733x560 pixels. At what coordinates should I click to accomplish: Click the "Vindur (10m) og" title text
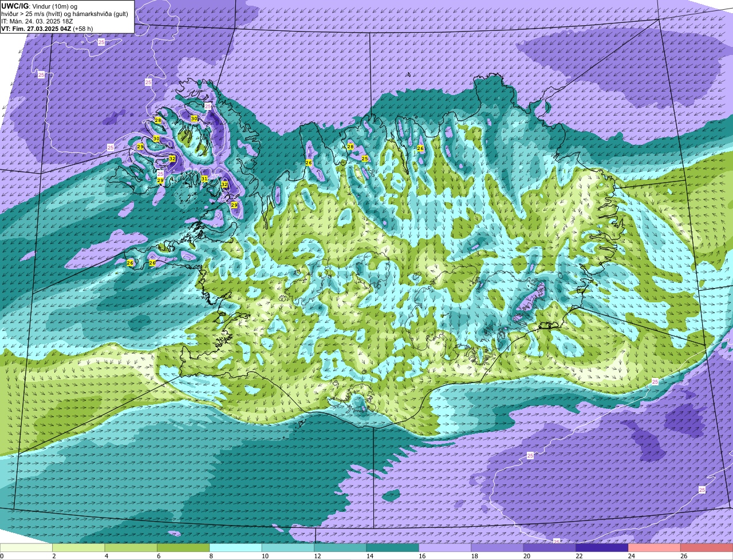(54, 6)
